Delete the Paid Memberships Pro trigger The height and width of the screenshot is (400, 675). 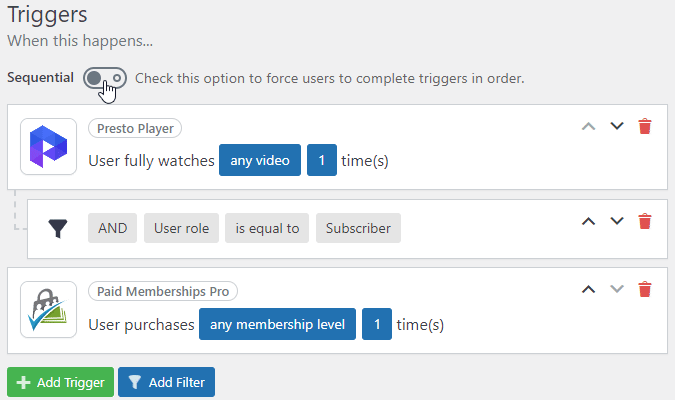coord(645,289)
